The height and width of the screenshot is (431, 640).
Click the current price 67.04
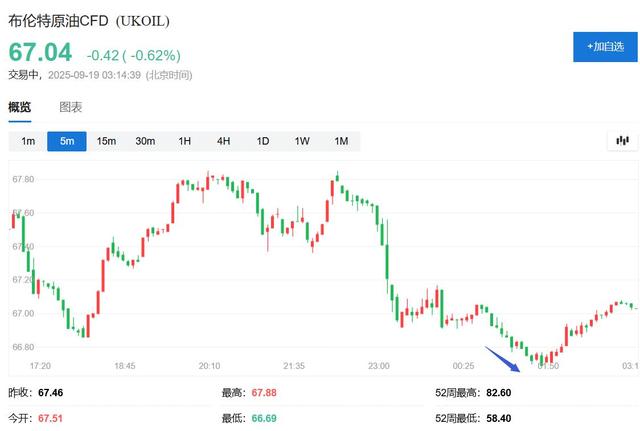pyautogui.click(x=40, y=52)
